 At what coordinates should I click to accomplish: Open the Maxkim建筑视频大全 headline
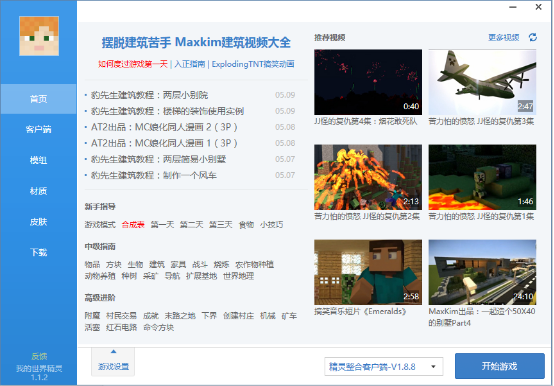(196, 42)
